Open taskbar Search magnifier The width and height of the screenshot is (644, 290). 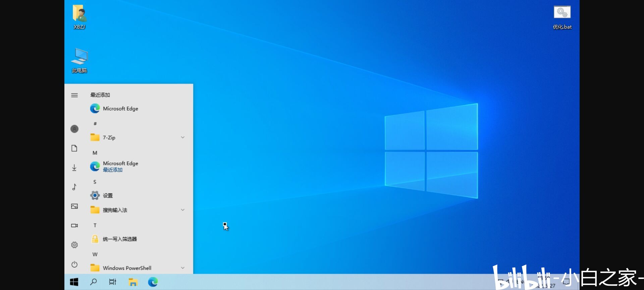coord(94,282)
